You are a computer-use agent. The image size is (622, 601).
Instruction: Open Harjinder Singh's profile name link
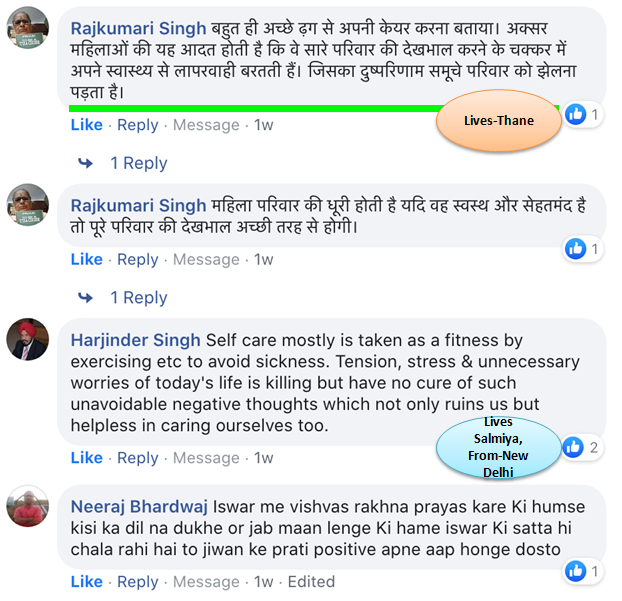(x=135, y=340)
